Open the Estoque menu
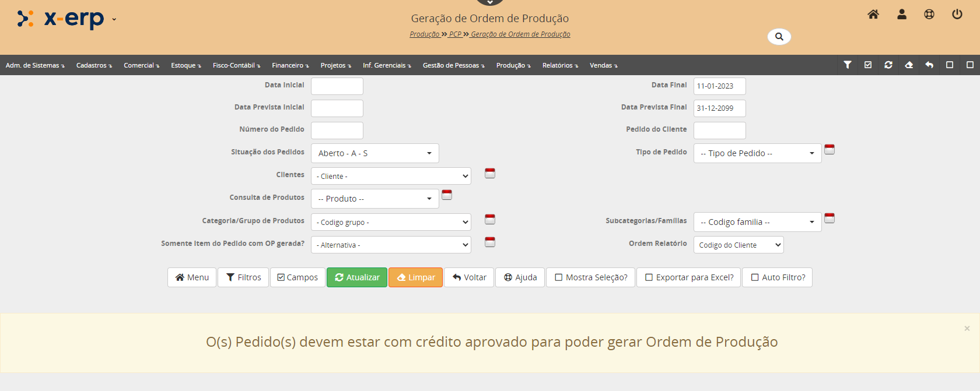The height and width of the screenshot is (391, 980). click(x=185, y=65)
